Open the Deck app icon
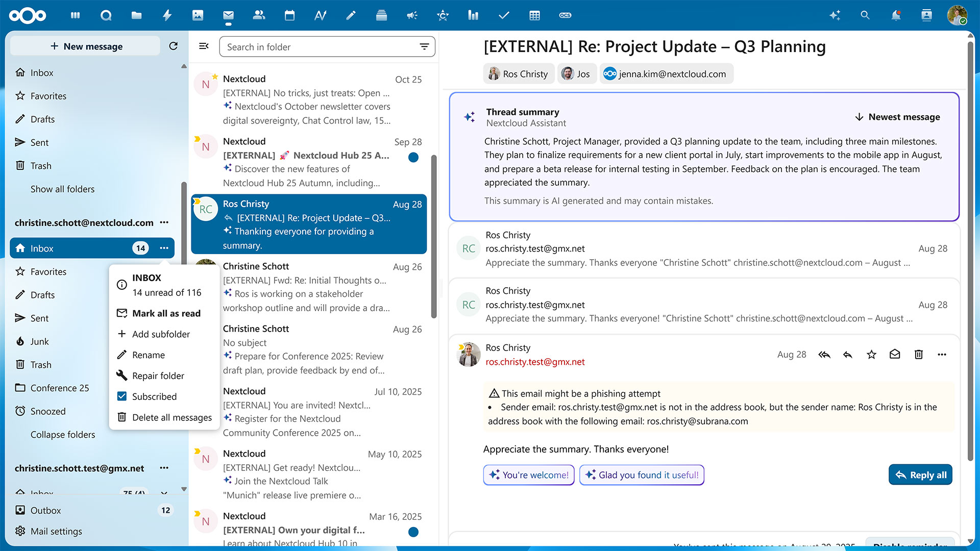 click(x=381, y=15)
